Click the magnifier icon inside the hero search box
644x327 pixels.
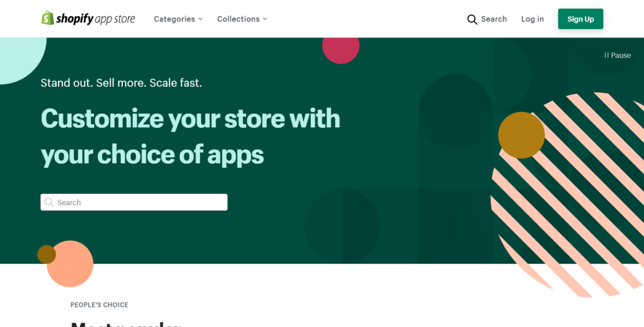(x=49, y=202)
